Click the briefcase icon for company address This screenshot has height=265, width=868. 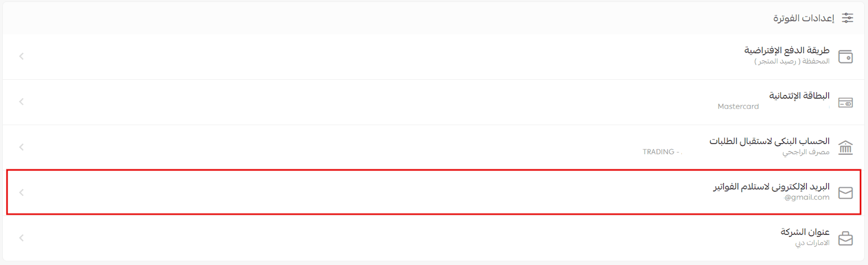coord(845,238)
